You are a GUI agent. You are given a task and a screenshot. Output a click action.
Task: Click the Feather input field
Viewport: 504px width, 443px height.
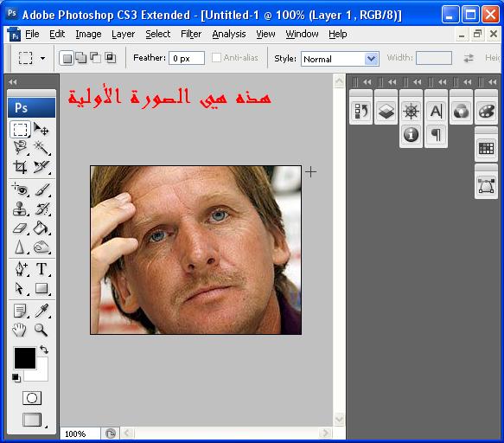click(x=187, y=58)
